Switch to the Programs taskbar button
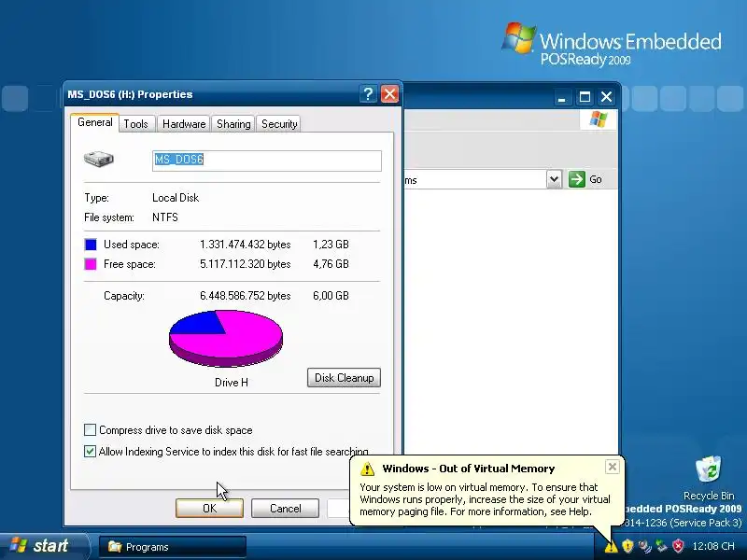 click(173, 547)
